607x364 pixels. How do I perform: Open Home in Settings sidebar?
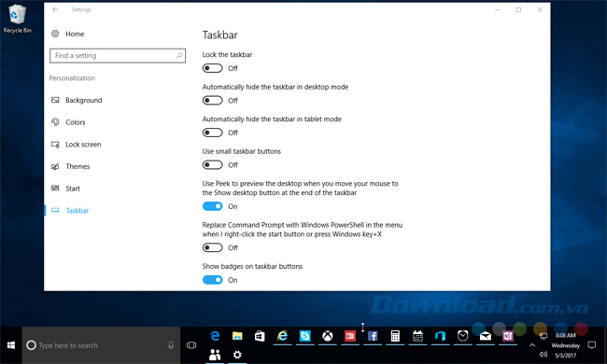pyautogui.click(x=68, y=34)
